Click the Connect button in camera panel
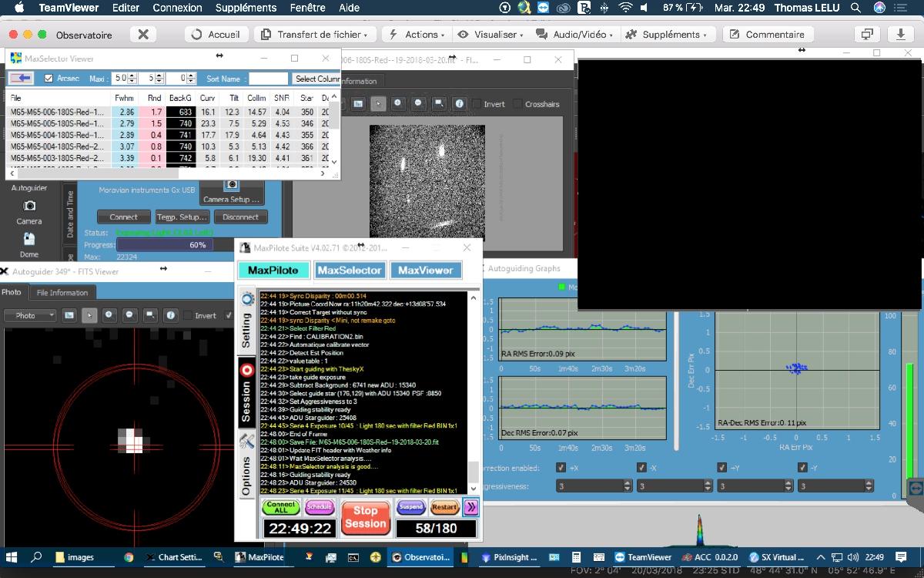Viewport: 924px width, 578px height. 123,217
